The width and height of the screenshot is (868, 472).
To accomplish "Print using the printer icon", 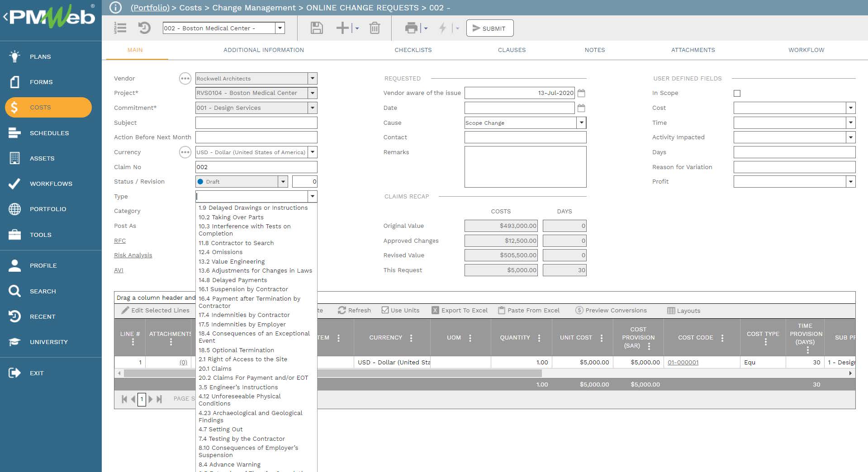I will (411, 28).
